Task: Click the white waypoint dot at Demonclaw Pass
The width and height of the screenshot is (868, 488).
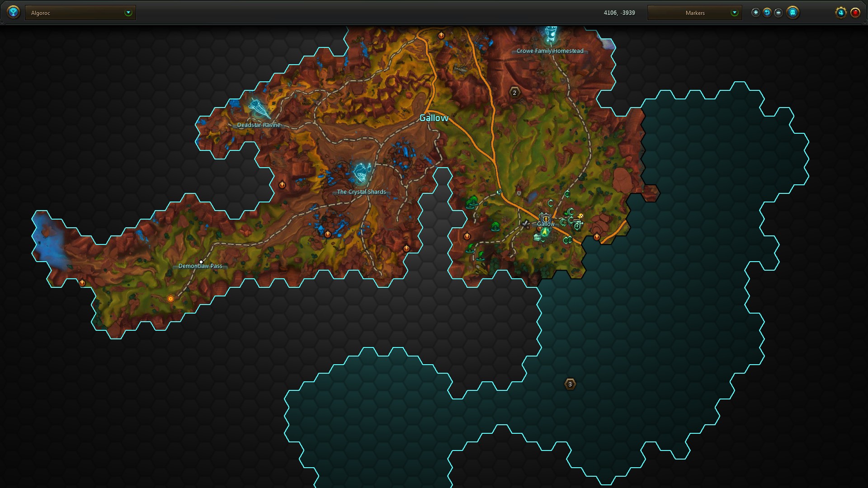Action: pyautogui.click(x=201, y=262)
